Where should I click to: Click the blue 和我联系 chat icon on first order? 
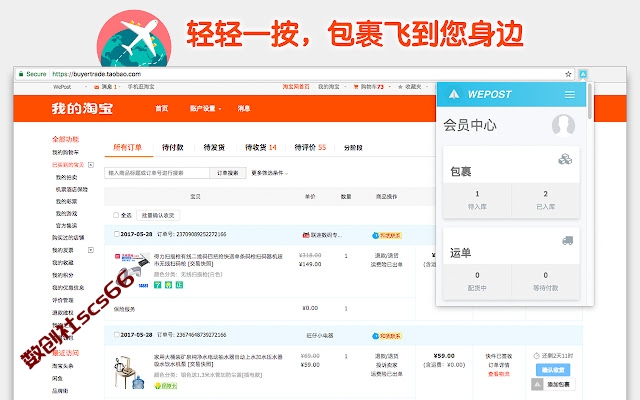[x=375, y=236]
